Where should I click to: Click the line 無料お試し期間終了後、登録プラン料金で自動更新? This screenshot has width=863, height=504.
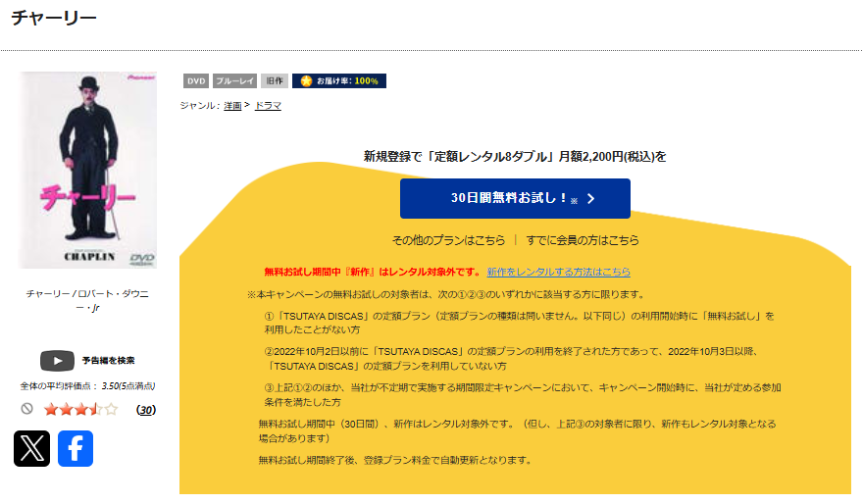(396, 460)
